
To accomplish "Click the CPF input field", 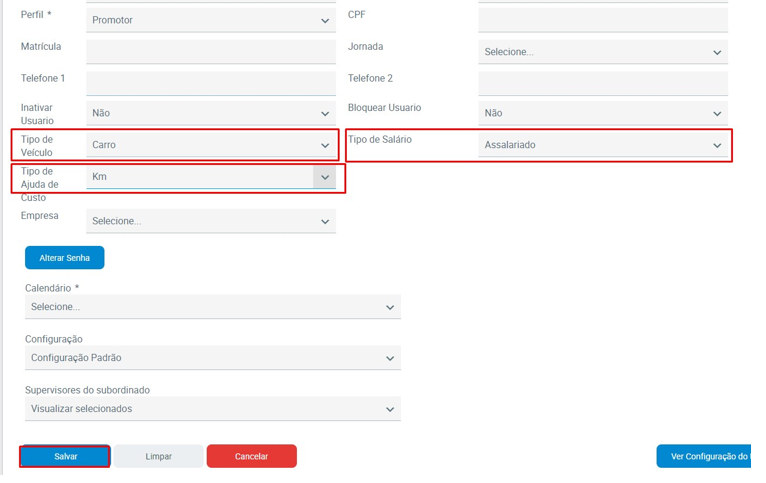I will click(x=602, y=20).
